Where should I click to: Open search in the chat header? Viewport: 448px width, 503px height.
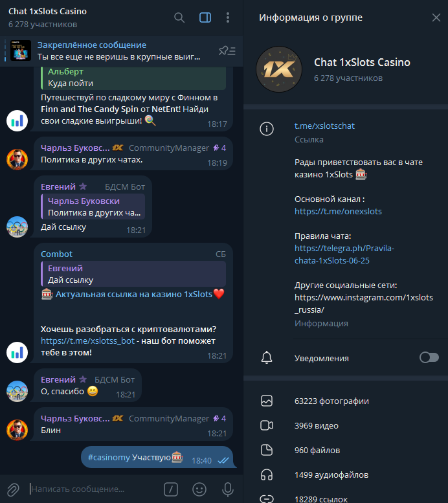(179, 17)
